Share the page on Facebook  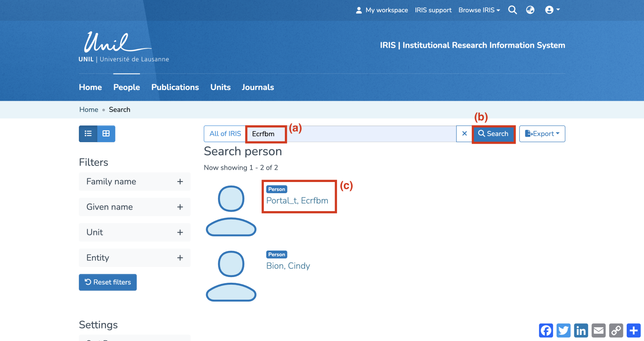point(546,330)
